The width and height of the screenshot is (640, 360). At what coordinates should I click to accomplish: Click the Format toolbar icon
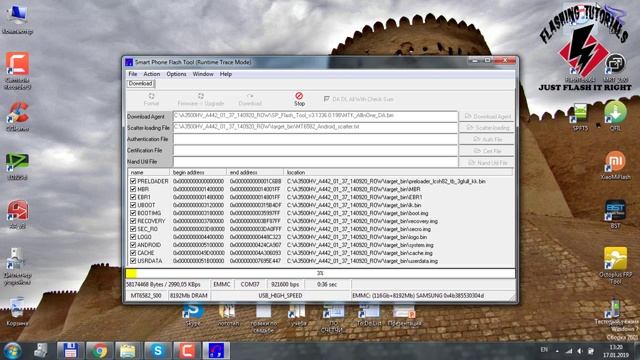pos(151,96)
